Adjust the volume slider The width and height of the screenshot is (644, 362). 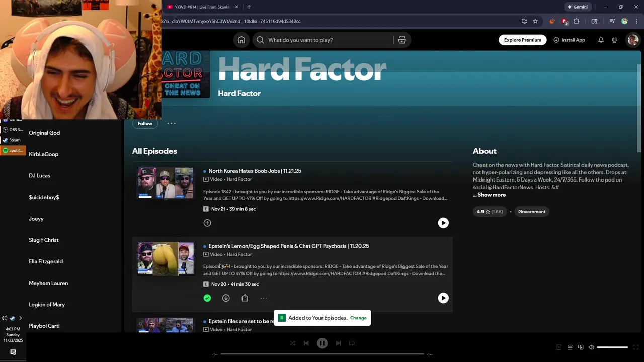coord(612,347)
